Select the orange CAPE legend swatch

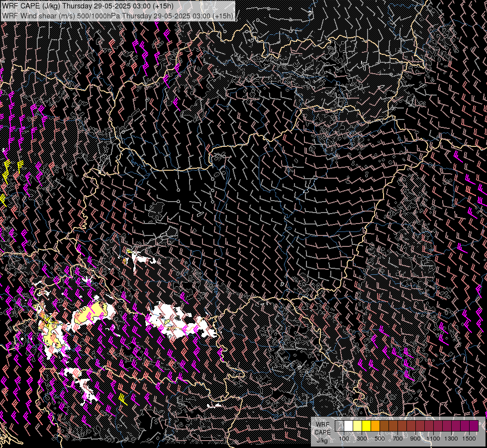pyautogui.click(x=376, y=426)
